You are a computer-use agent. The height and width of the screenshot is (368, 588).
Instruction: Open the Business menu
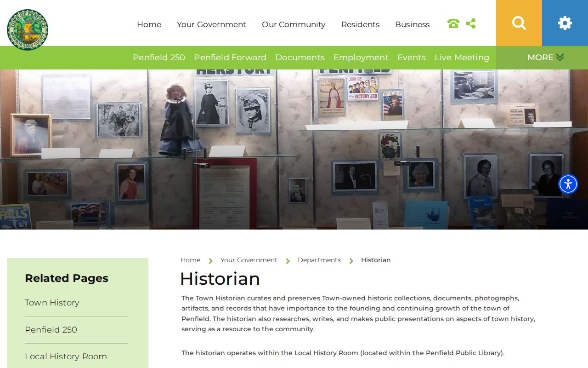click(x=412, y=24)
